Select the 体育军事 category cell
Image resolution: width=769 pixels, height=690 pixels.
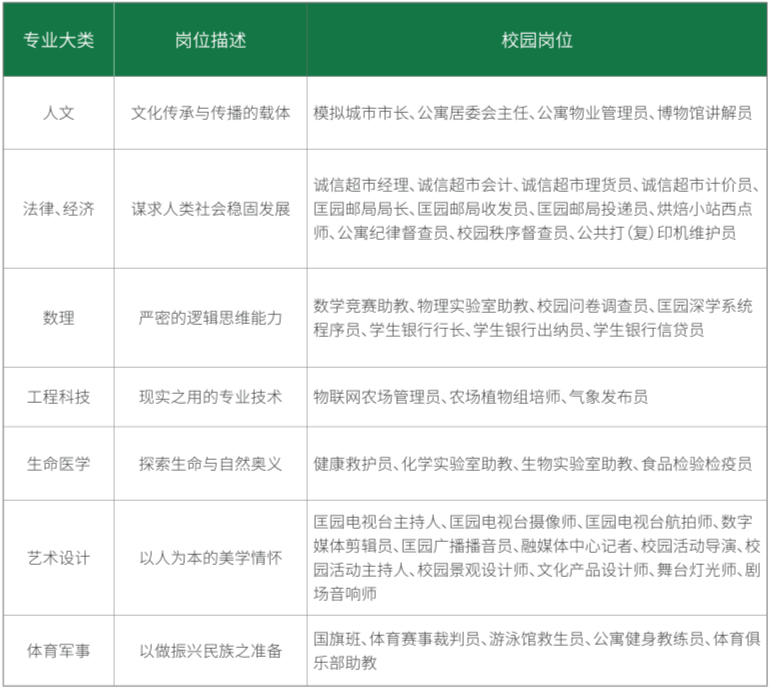(x=58, y=651)
